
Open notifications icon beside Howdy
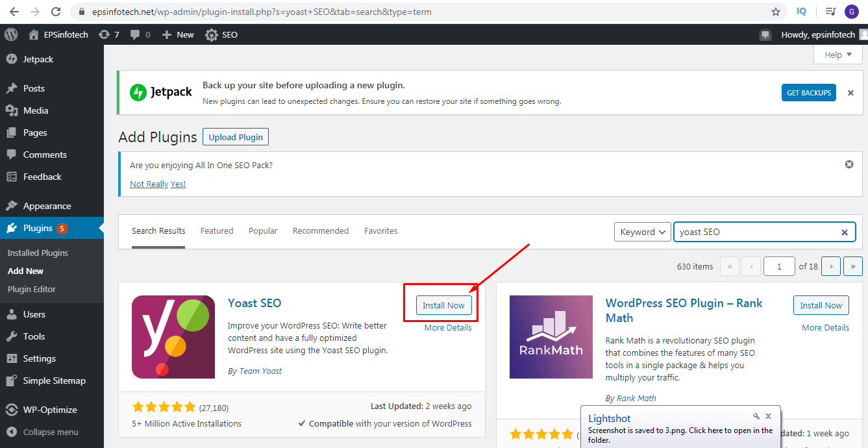click(765, 34)
